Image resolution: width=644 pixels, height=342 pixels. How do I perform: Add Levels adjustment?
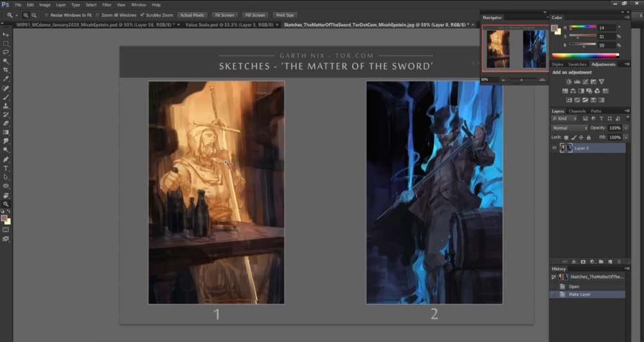coord(577,82)
